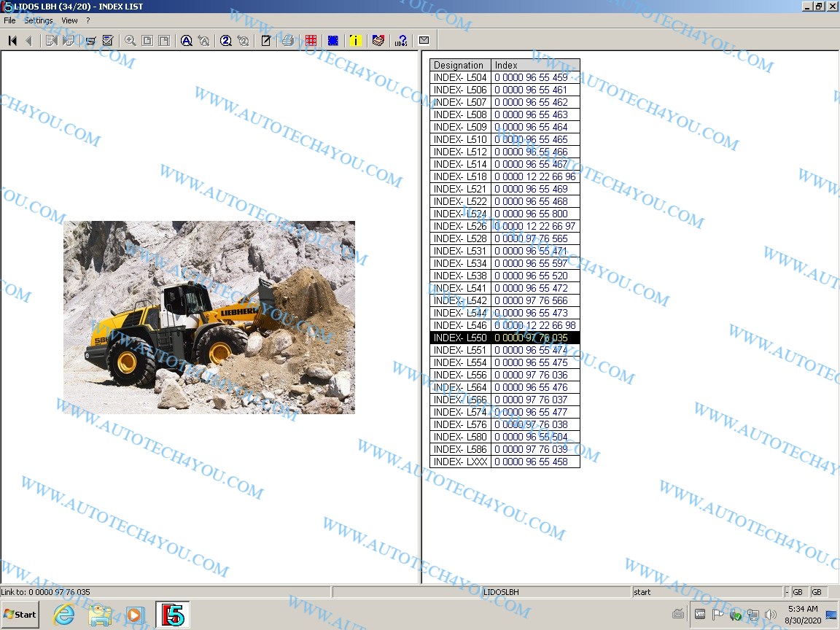
Task: Select index number for INDEX- L586
Action: [531, 449]
